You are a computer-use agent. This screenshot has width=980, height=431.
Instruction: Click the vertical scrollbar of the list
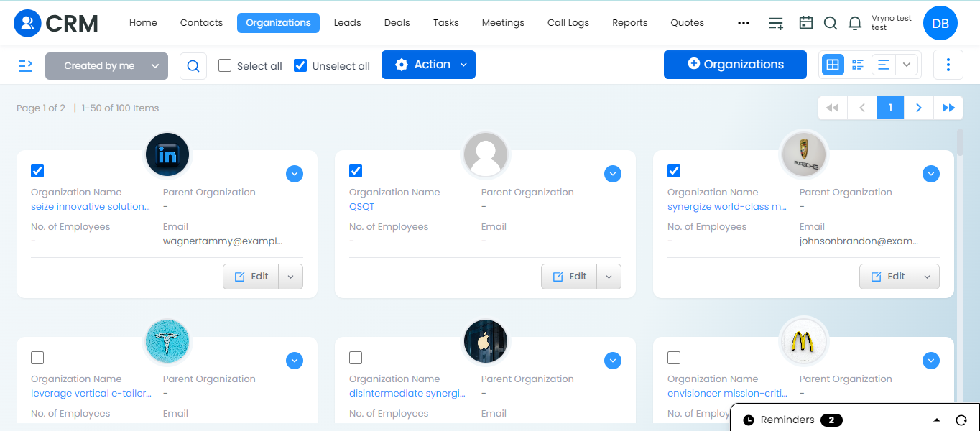click(x=960, y=142)
